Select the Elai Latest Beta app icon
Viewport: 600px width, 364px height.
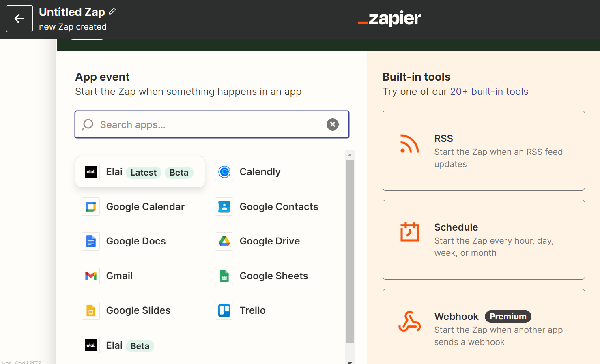[x=91, y=172]
